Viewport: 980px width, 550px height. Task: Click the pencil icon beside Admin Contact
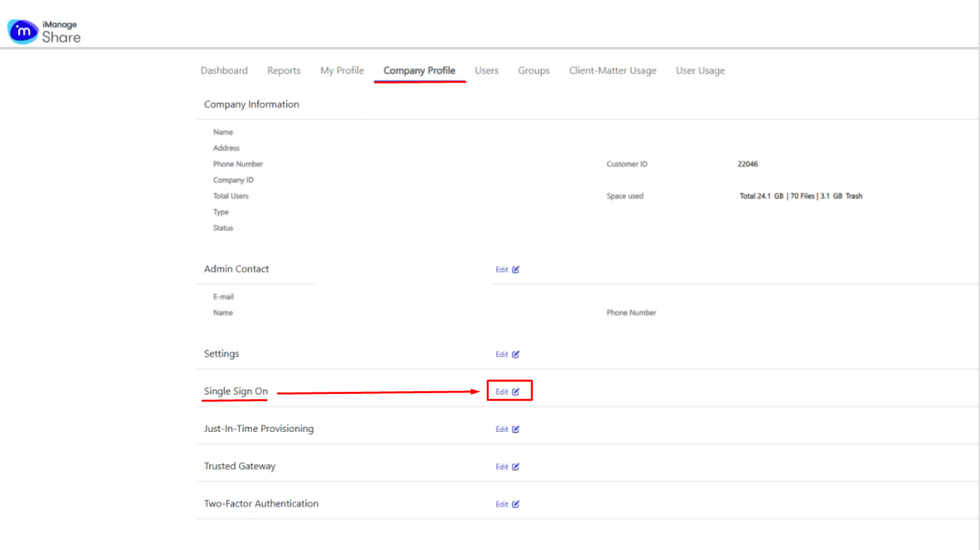[516, 270]
